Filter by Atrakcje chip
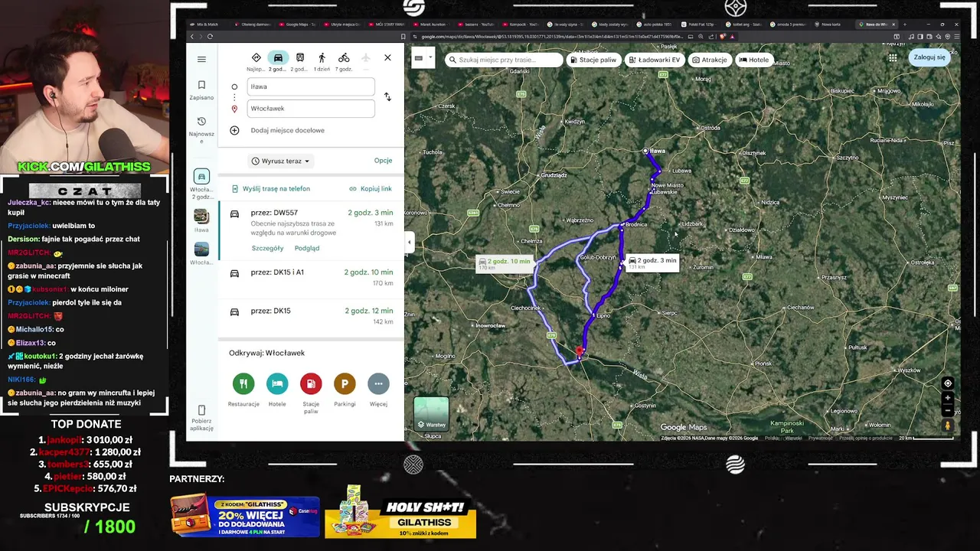The width and height of the screenshot is (980, 551). point(710,60)
